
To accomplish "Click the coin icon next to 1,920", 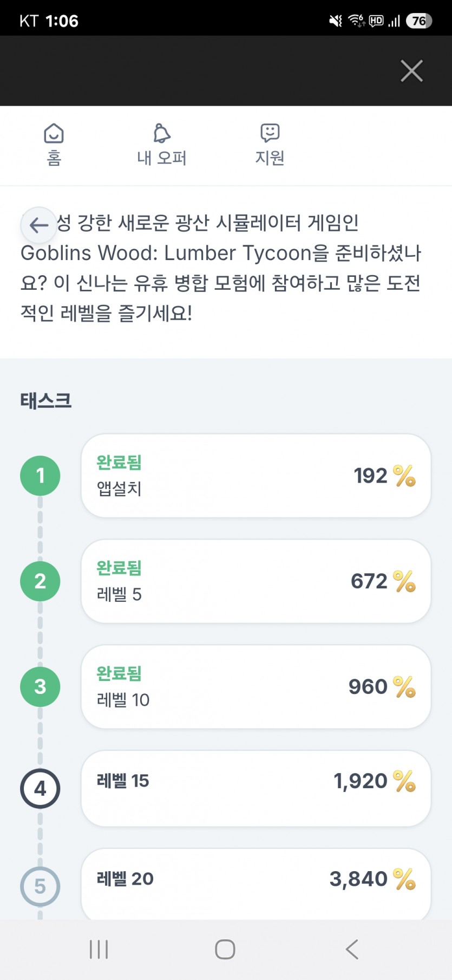I will (404, 781).
